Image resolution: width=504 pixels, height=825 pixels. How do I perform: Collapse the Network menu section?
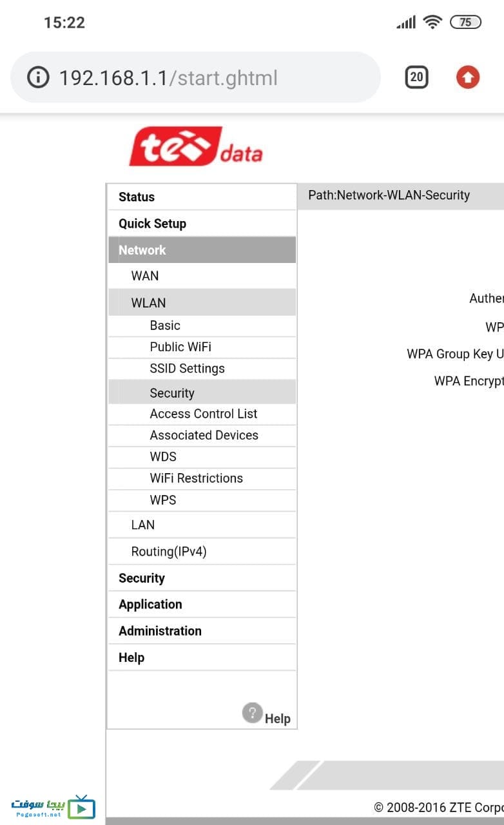tap(202, 250)
